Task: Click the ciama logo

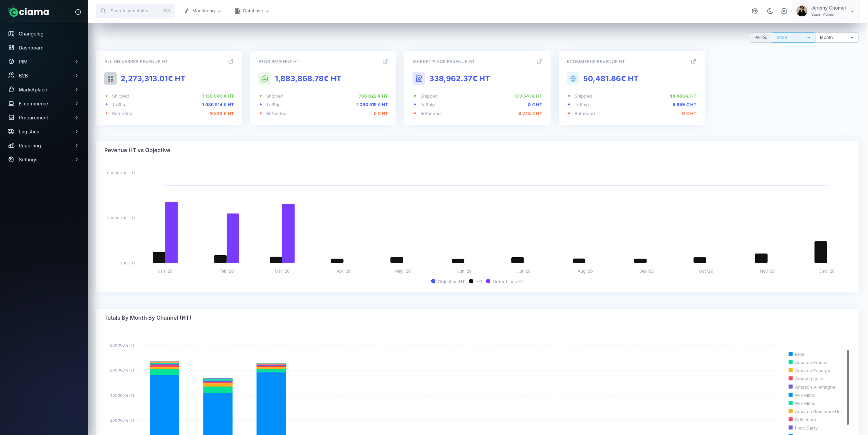Action: (29, 12)
